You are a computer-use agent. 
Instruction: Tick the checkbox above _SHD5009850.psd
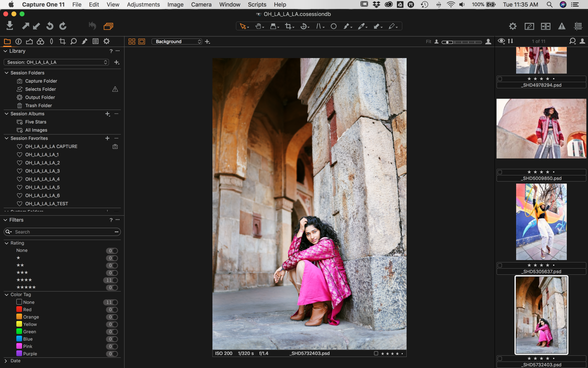[500, 172]
